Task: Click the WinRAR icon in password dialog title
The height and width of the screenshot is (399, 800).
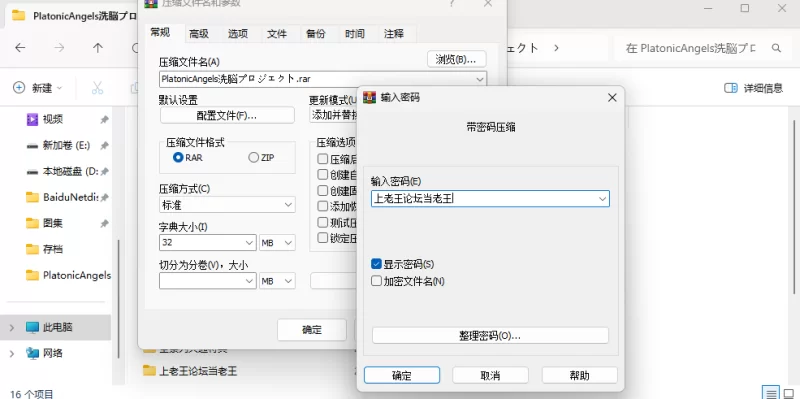Action: click(369, 97)
